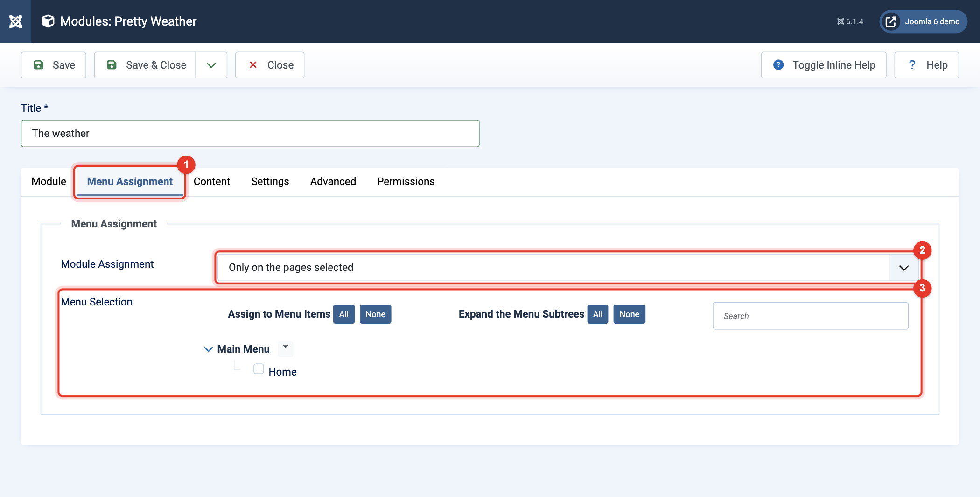Click the menu Search field
Image resolution: width=980 pixels, height=497 pixels.
point(811,316)
